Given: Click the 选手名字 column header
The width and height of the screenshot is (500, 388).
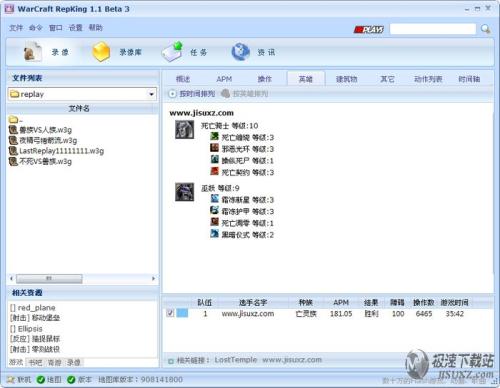Looking at the screenshot, I should point(253,302).
